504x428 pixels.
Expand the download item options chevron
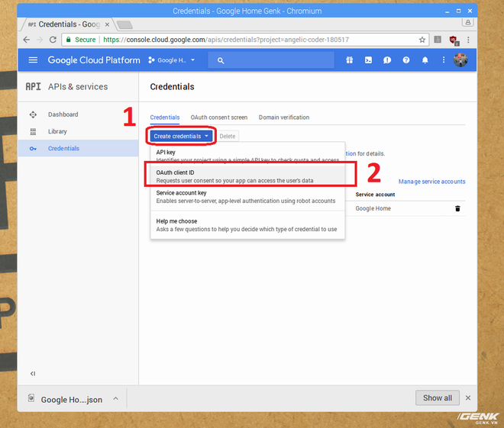point(116,398)
